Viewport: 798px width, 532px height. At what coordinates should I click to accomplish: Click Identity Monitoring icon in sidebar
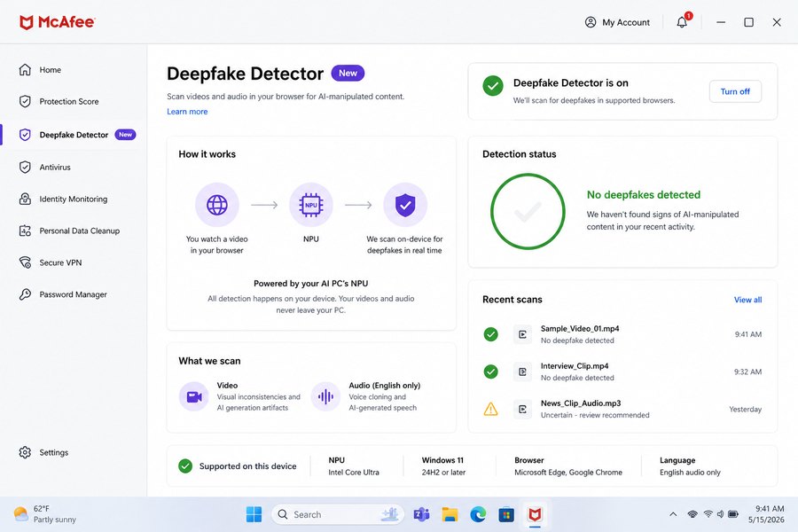[25, 199]
